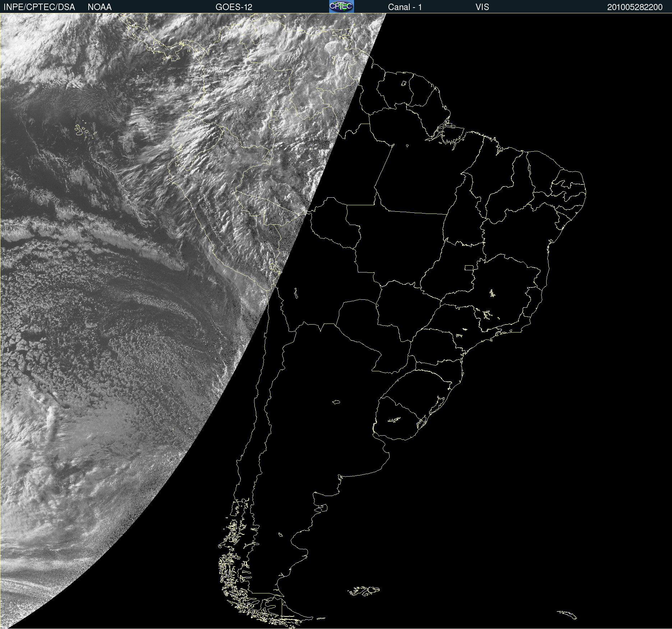Click the CPTEC logo in header
The width and height of the screenshot is (672, 629).
coord(341,6)
